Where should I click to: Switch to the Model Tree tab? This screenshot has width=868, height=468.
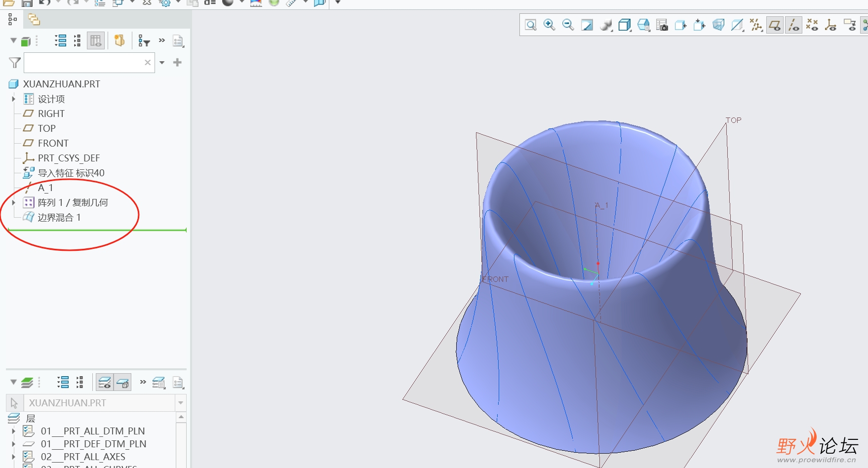tap(13, 19)
